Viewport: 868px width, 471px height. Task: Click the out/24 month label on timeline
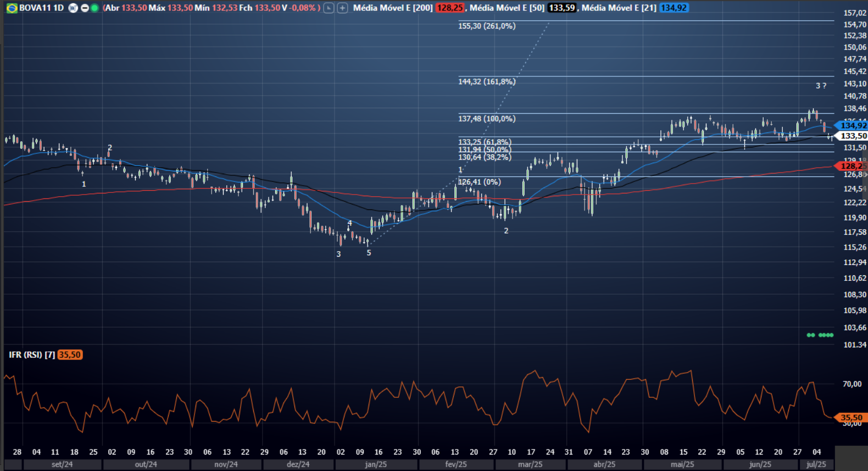[x=146, y=464]
